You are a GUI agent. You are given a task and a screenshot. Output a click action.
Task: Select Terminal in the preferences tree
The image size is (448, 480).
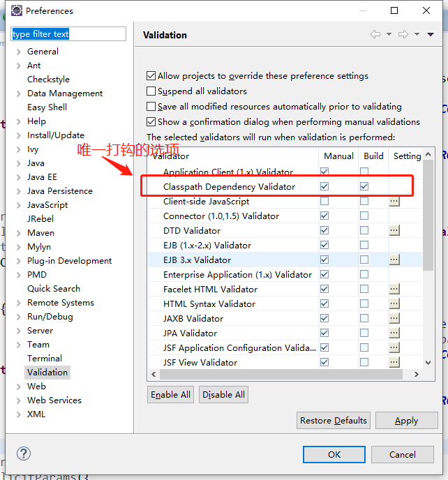tap(45, 358)
